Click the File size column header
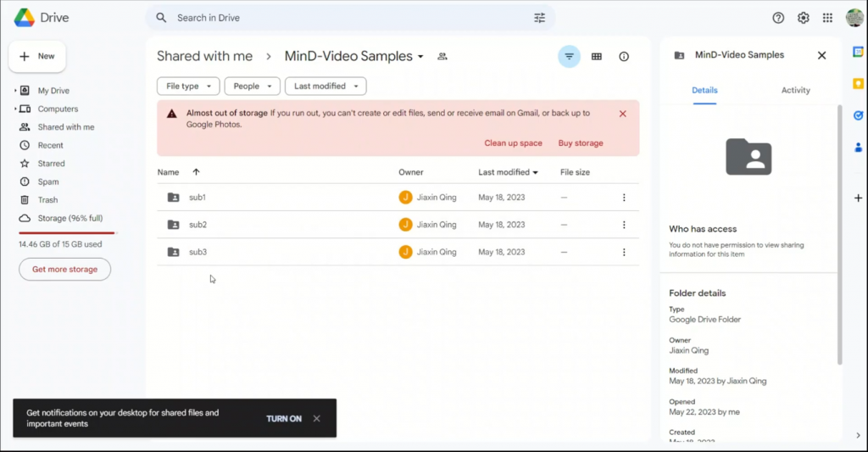The image size is (868, 452). (575, 172)
